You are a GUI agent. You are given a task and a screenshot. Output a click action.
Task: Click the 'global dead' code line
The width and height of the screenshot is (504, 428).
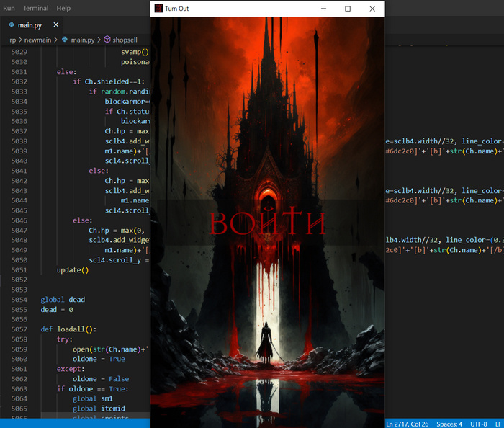[63, 300]
